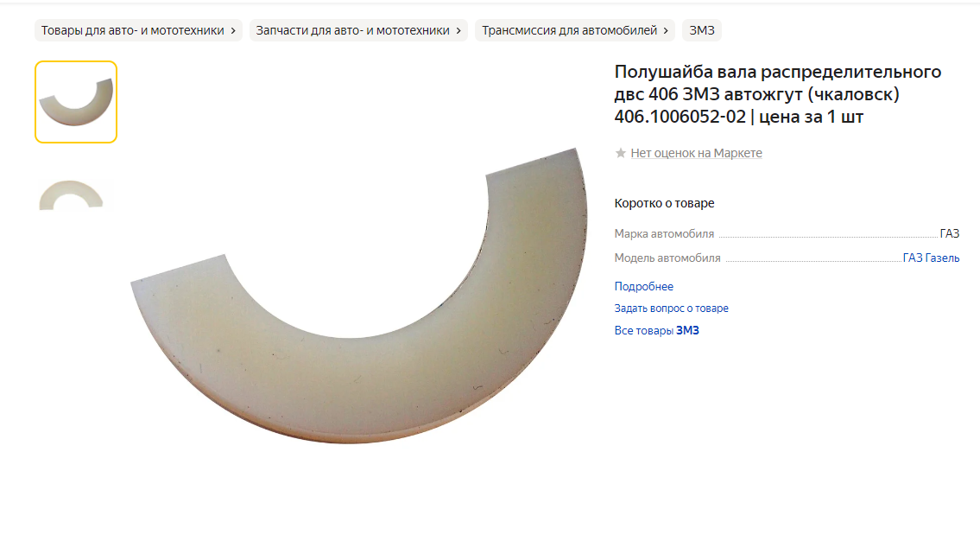Click chevron after Запчасти для авто- и мототехники

[458, 30]
